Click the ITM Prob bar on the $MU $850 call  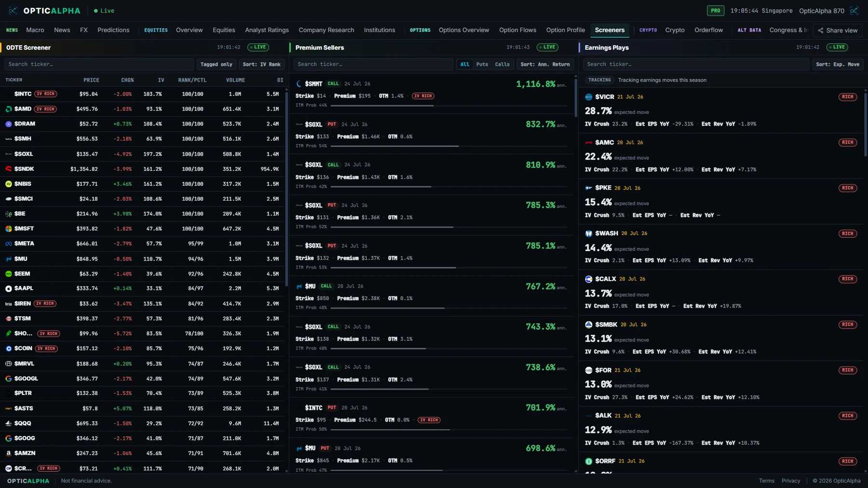pyautogui.click(x=448, y=308)
